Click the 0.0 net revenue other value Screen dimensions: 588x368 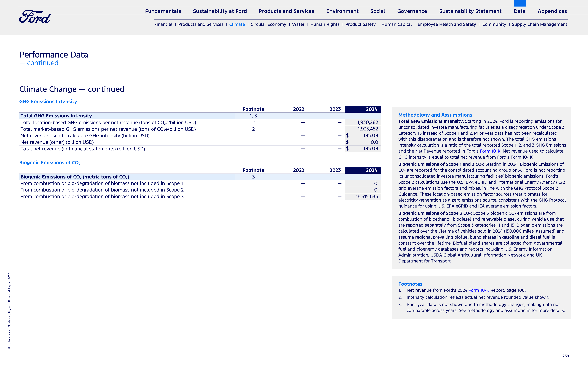374,142
